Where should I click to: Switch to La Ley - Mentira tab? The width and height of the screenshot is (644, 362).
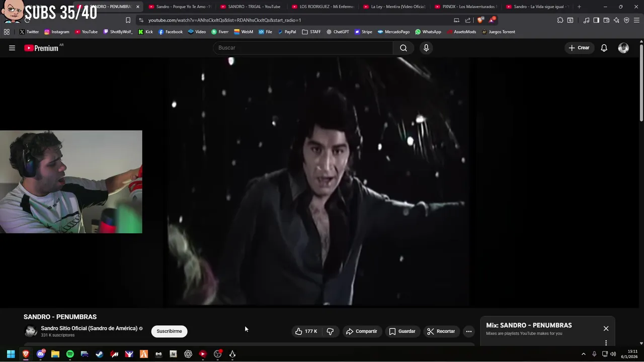(394, 7)
